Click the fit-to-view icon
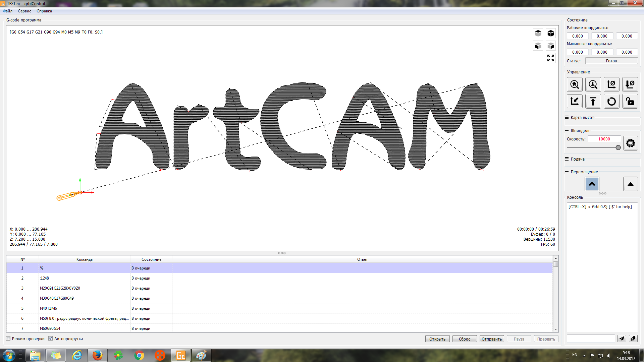The width and height of the screenshot is (644, 362). tap(550, 58)
